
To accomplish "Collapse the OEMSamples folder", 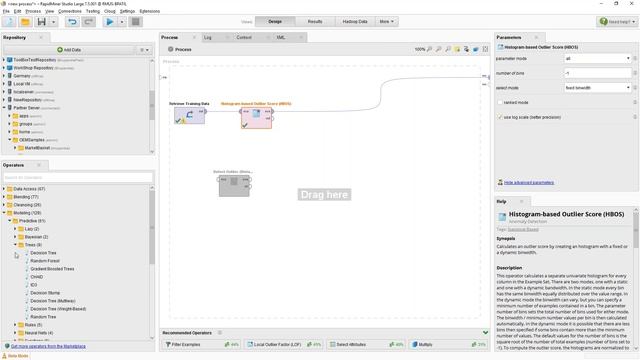I will [10, 140].
